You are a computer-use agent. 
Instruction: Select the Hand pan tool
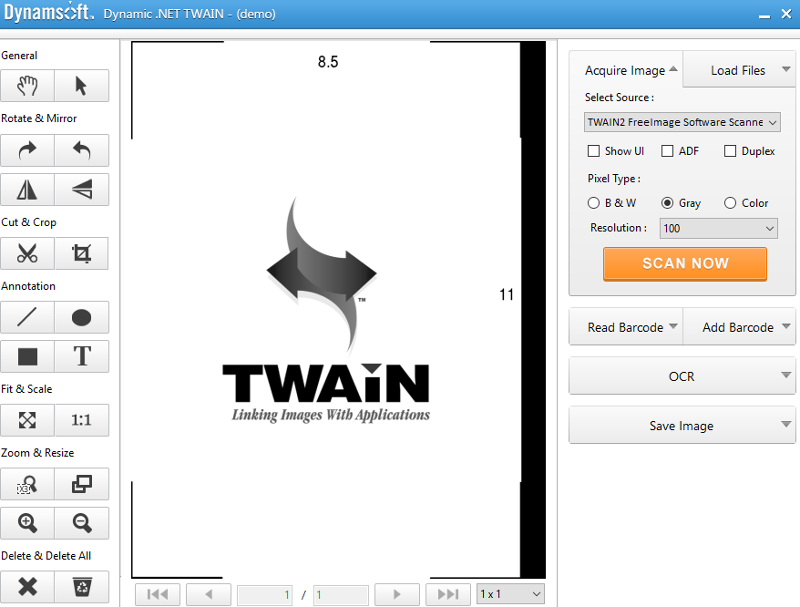[x=27, y=86]
